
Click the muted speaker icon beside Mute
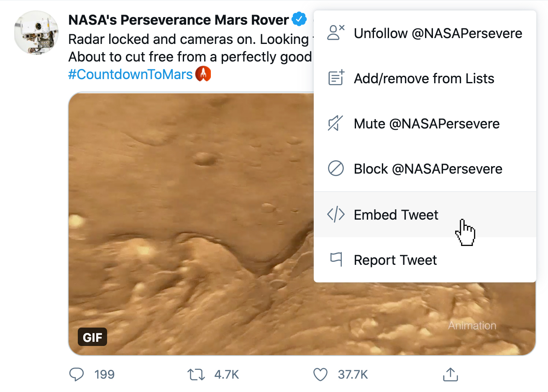pos(335,123)
